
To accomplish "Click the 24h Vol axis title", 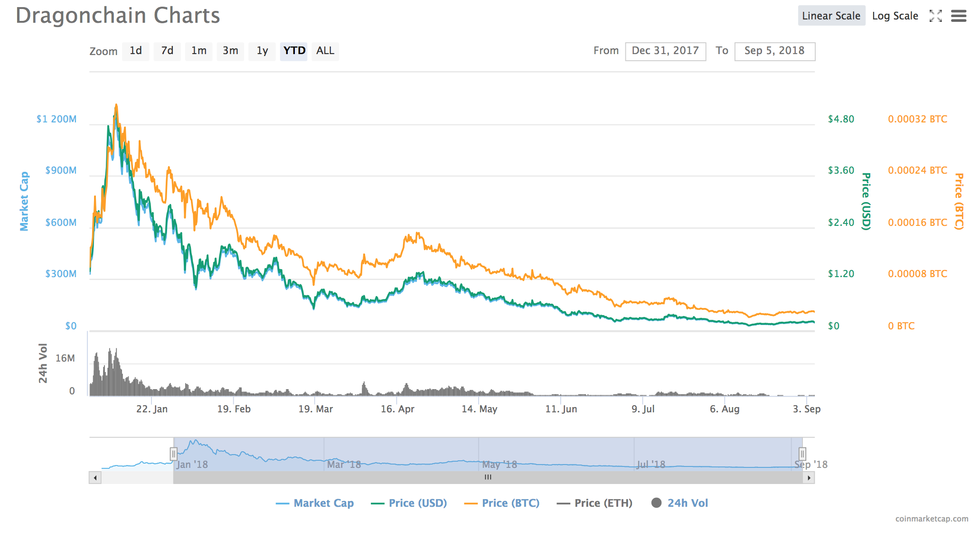I will point(43,363).
